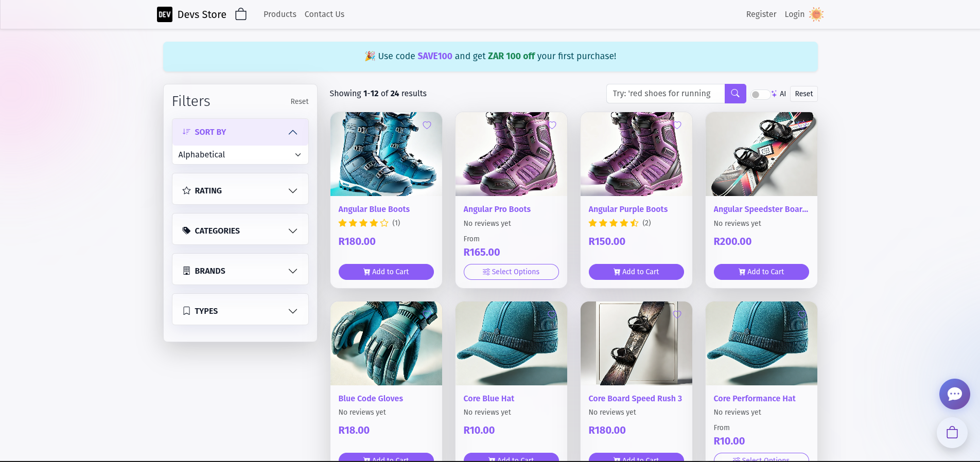The width and height of the screenshot is (980, 462).
Task: Click the purple search magnifier button
Action: (x=735, y=93)
